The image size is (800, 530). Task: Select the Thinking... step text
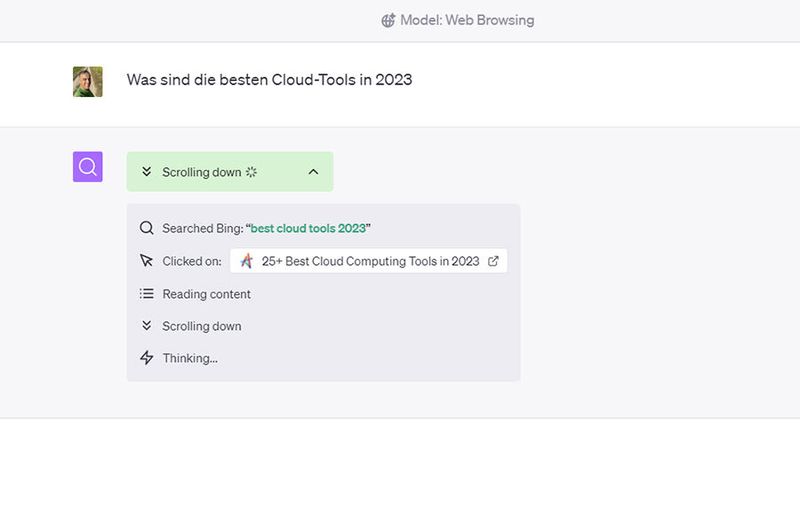pos(190,358)
